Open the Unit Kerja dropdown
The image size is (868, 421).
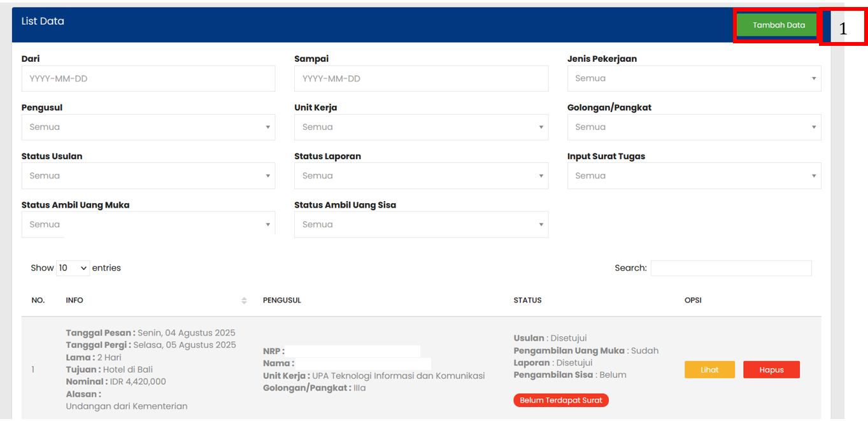421,127
